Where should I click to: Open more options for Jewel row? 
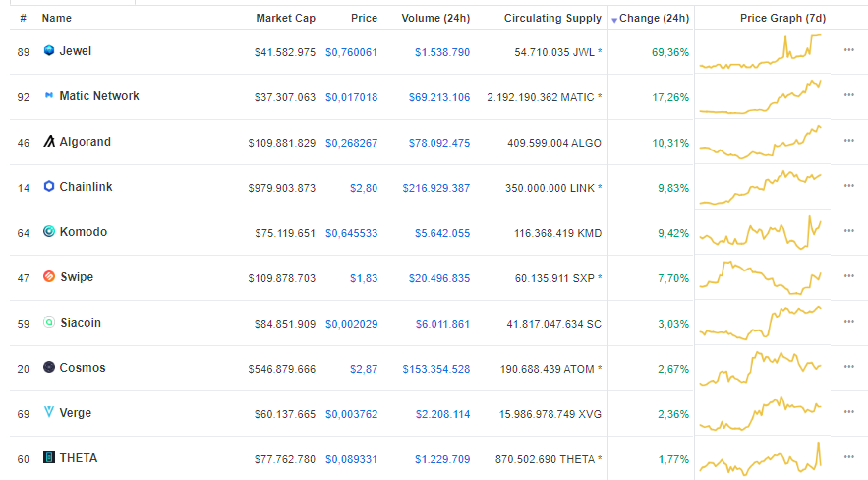[848, 50]
